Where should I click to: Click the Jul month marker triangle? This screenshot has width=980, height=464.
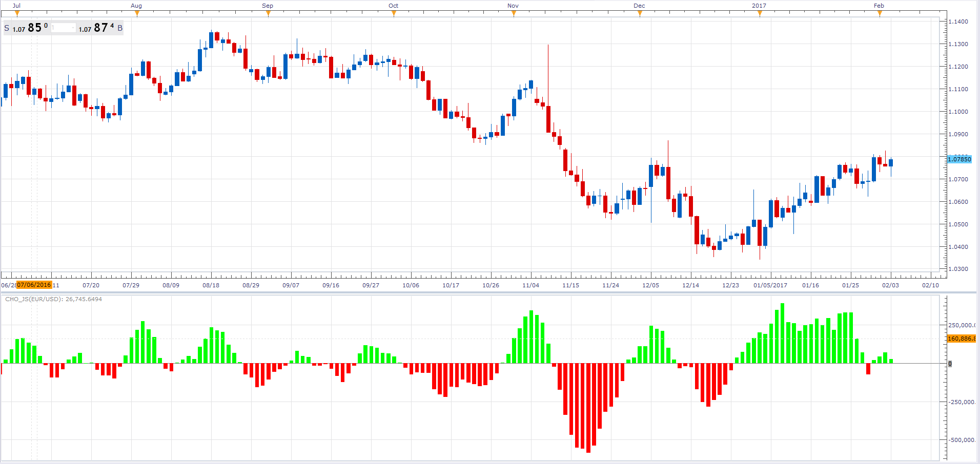pos(17,14)
